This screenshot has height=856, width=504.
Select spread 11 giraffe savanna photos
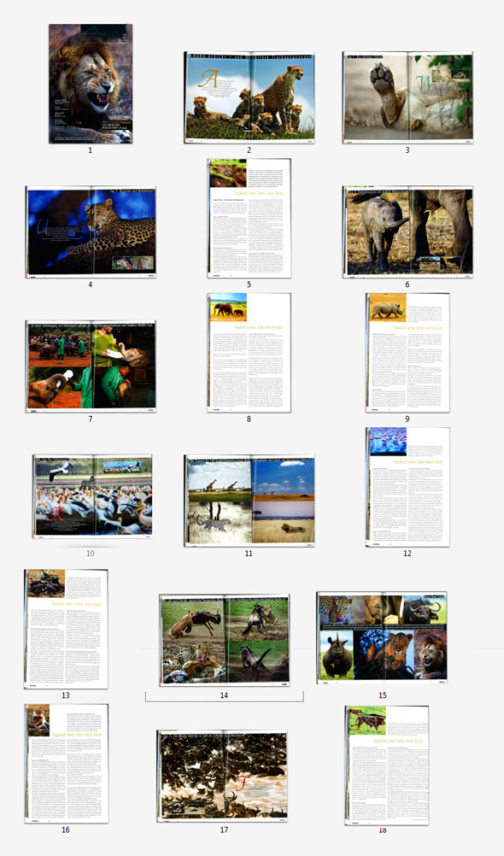click(249, 501)
